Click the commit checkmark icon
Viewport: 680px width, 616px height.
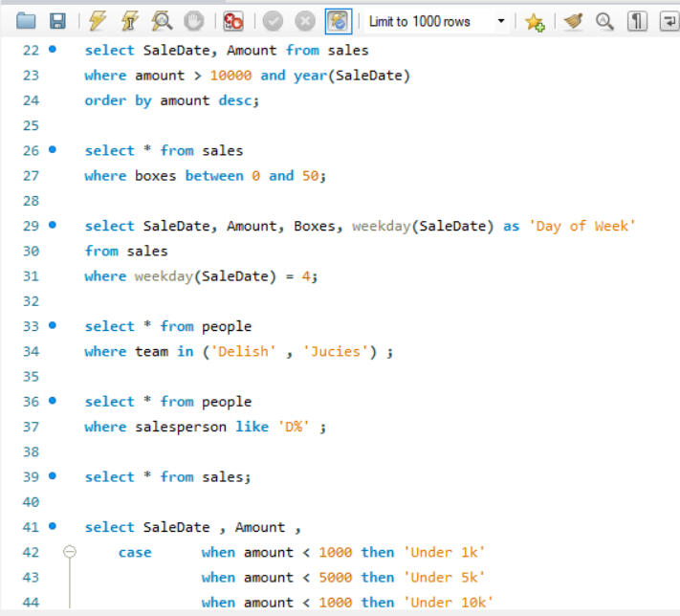[273, 21]
